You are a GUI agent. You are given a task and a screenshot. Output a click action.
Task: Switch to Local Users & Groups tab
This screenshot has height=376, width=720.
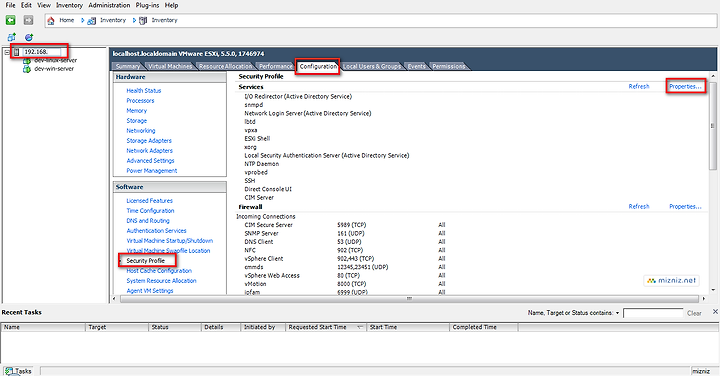(372, 67)
